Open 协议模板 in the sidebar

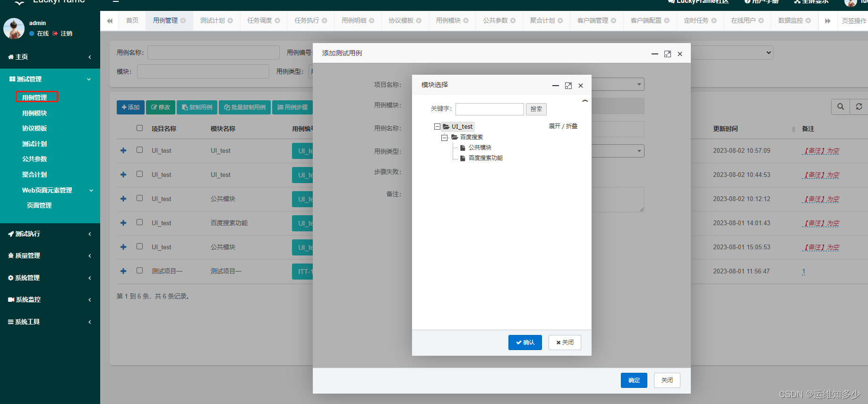pyautogui.click(x=34, y=128)
